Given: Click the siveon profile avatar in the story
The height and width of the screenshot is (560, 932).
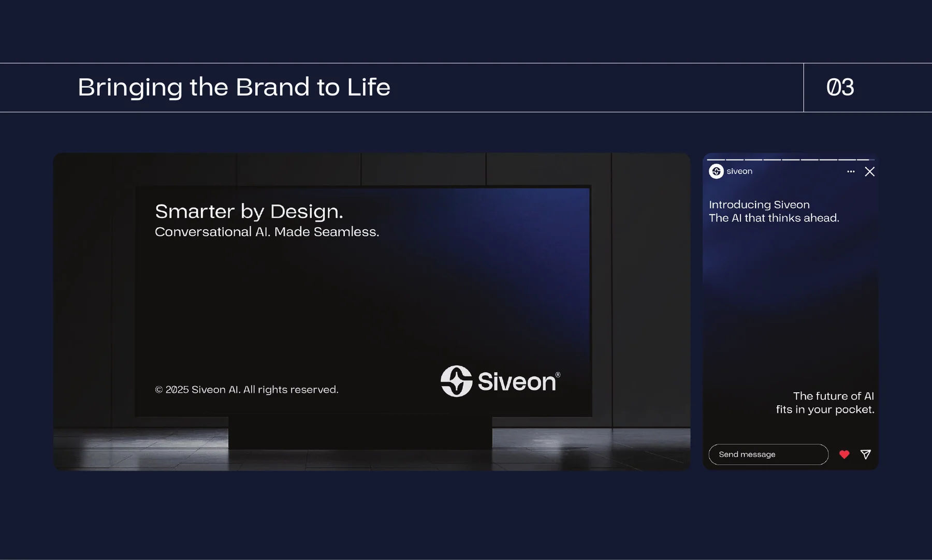Looking at the screenshot, I should pos(716,171).
